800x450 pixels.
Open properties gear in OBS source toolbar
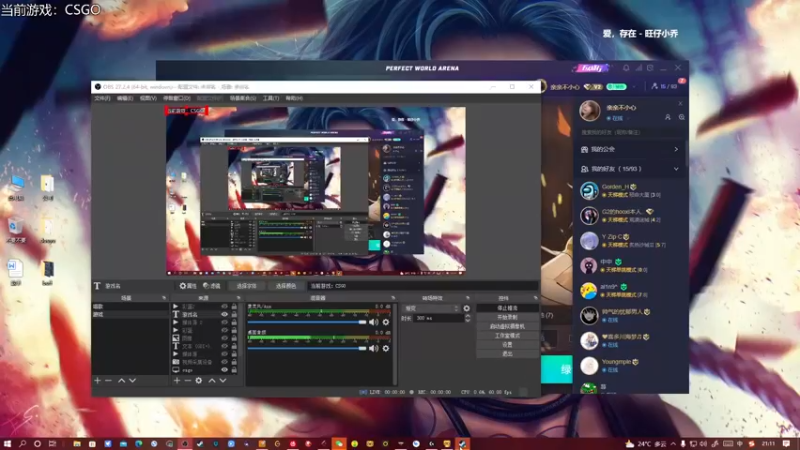(x=183, y=286)
